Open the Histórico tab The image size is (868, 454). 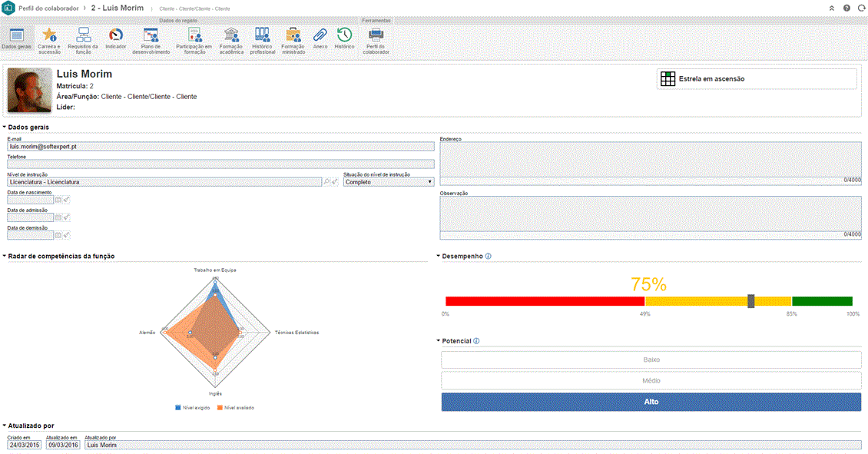coord(344,38)
